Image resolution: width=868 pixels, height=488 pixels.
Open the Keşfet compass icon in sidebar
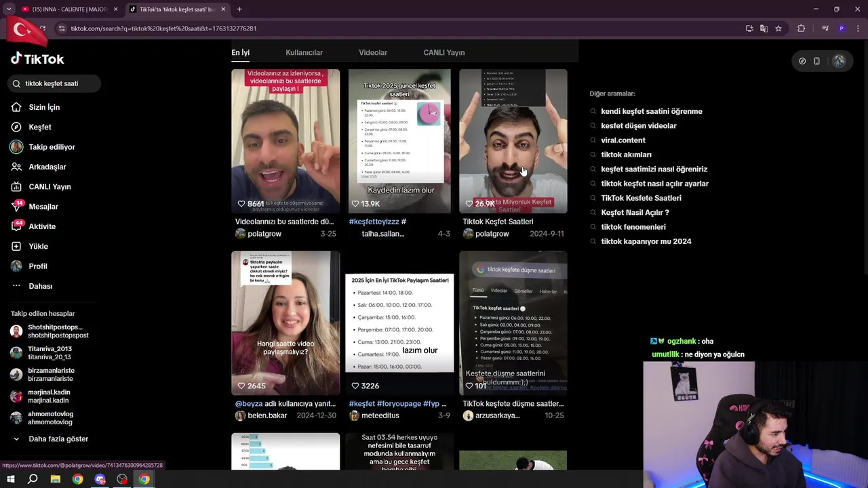pos(16,127)
